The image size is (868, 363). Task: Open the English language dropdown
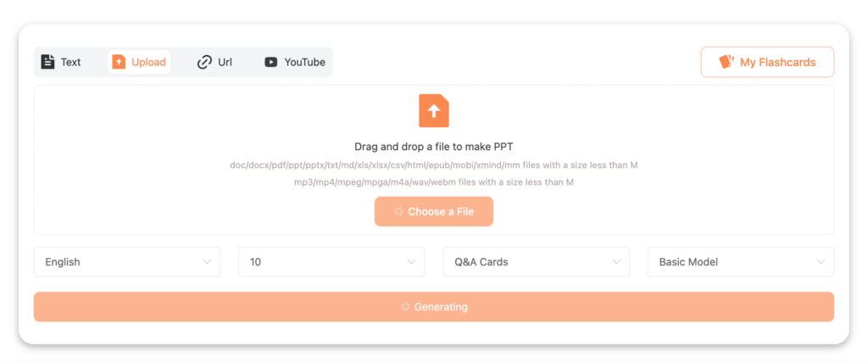click(x=127, y=262)
